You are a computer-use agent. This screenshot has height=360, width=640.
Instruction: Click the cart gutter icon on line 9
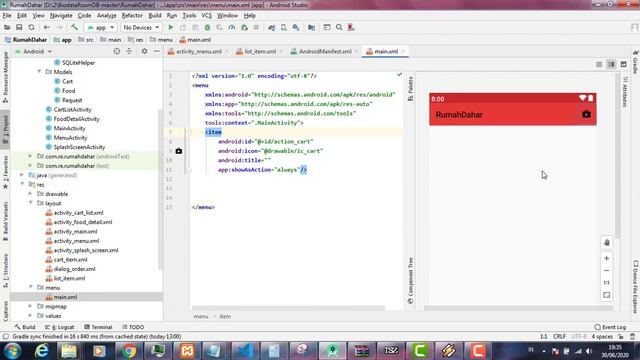(179, 151)
